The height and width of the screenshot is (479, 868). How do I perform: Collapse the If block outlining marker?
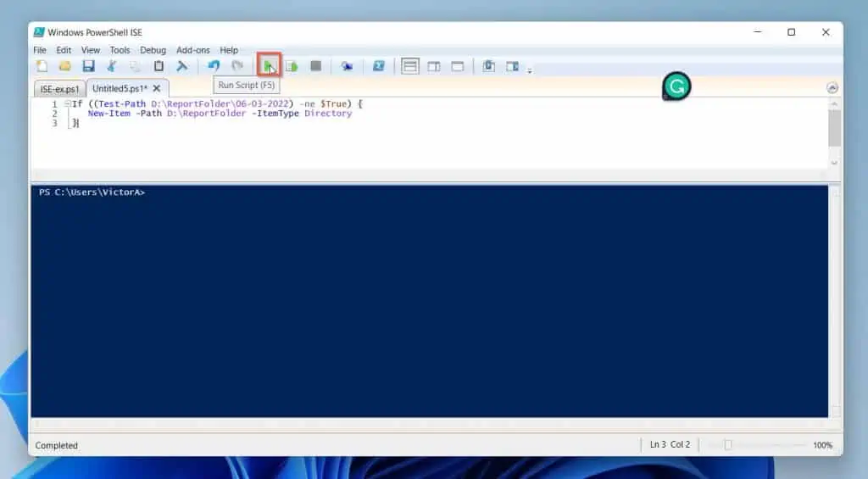67,103
